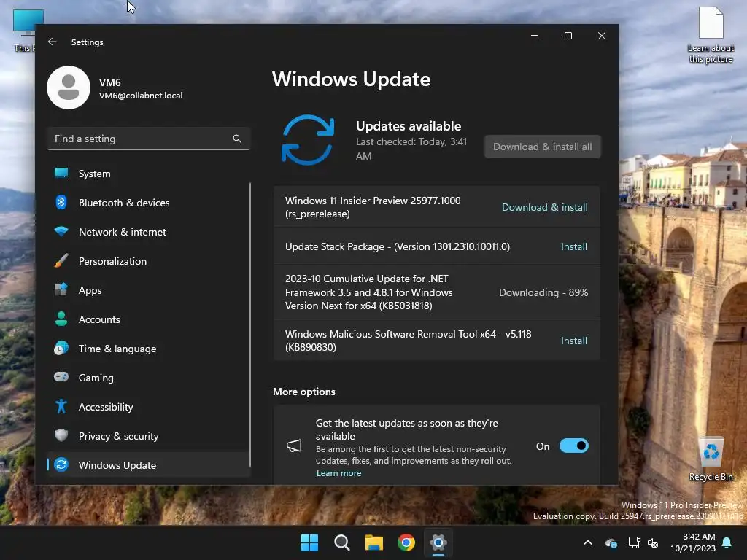747x560 pixels.
Task: Click the 2023-10 Cumulative Update for .NET text
Action: [x=368, y=292]
